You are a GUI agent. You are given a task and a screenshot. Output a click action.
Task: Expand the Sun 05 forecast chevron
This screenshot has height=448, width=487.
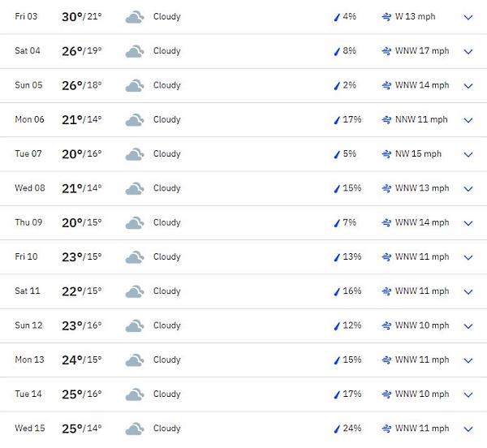(468, 86)
